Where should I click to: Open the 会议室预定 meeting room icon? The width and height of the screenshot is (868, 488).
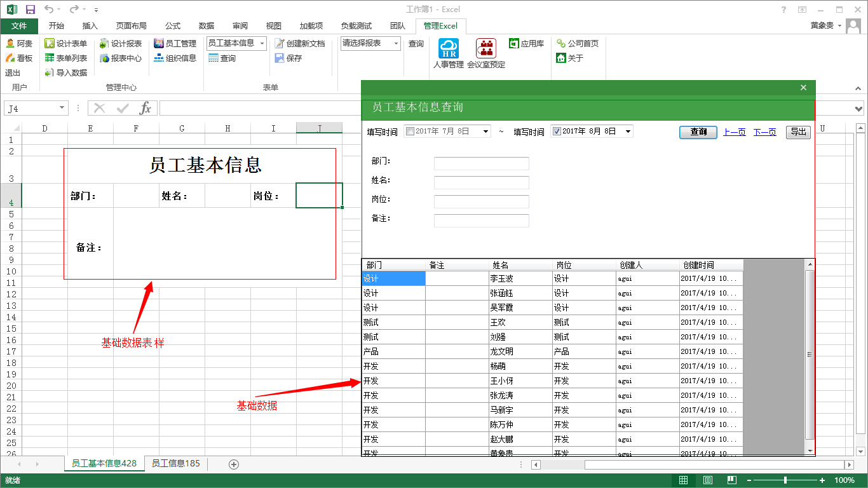coord(486,48)
